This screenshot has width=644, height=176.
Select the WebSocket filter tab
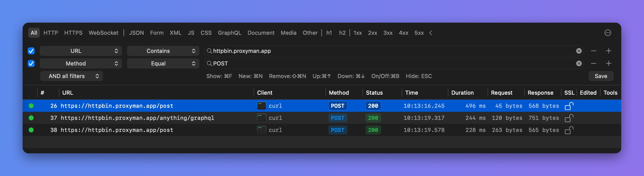103,33
